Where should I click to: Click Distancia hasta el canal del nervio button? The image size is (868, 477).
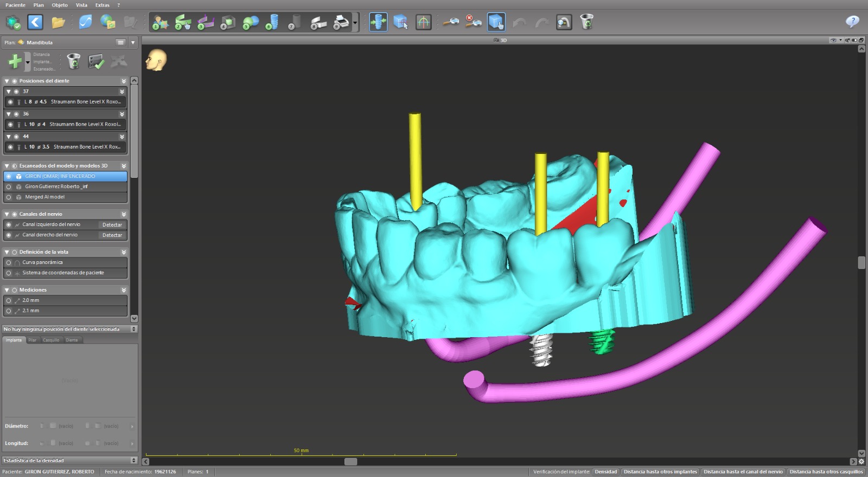pyautogui.click(x=743, y=472)
